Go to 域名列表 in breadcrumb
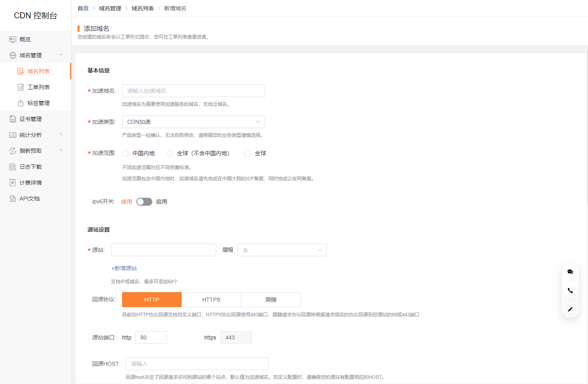The height and width of the screenshot is (384, 588). pyautogui.click(x=142, y=8)
